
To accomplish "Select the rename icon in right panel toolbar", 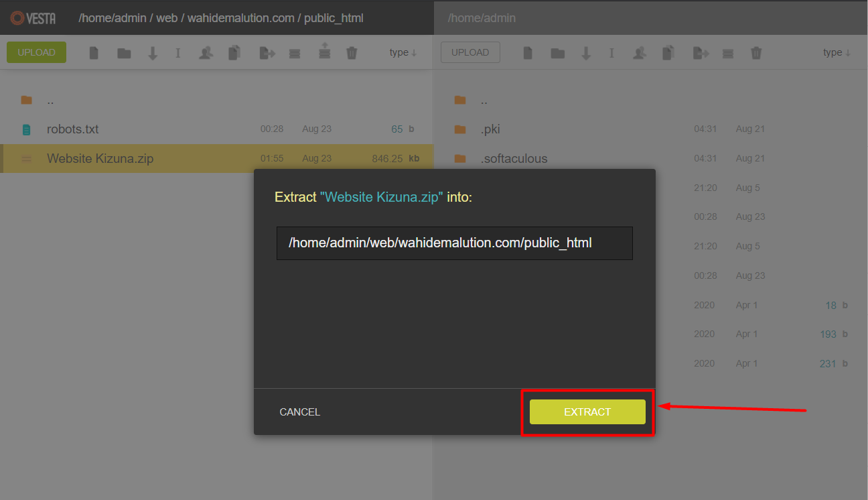I will point(611,53).
